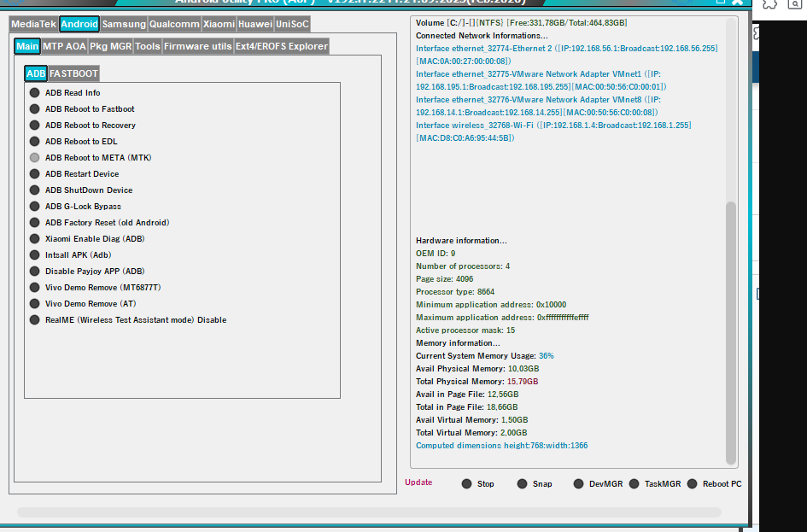Click 'Avail Virtual Memory: 1,50GB' line
Image resolution: width=807 pixels, height=532 pixels.
[x=472, y=420]
